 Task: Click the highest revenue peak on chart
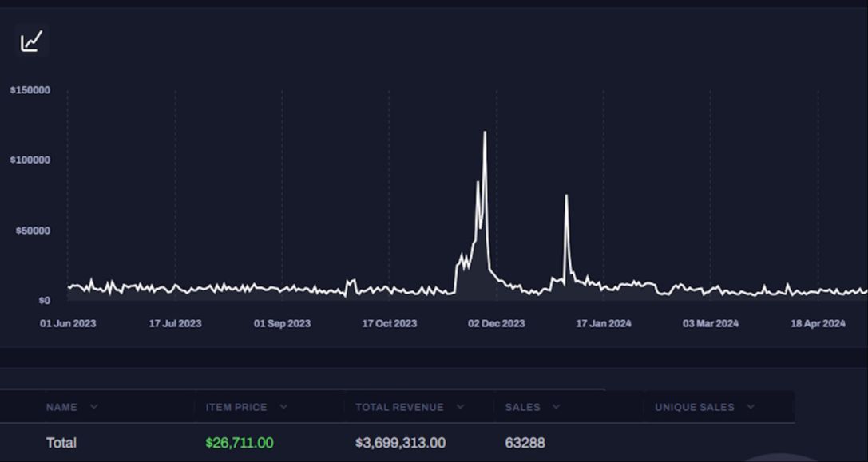(485, 132)
